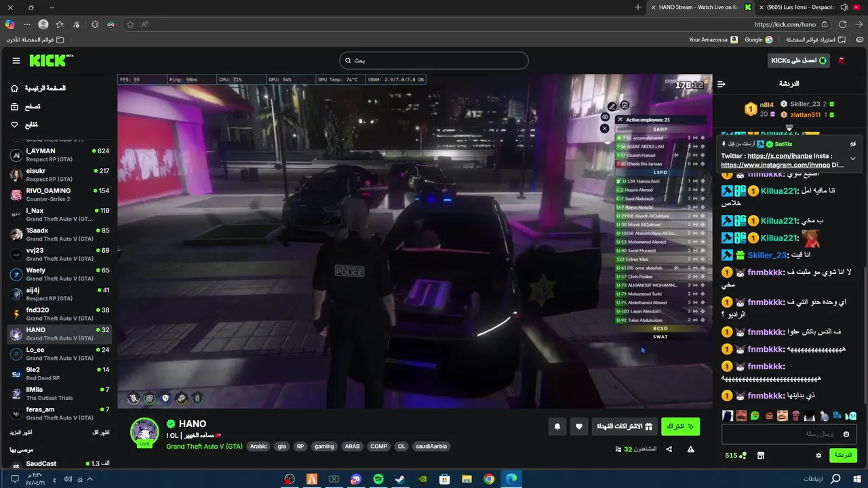
Task: Open Lo_ee channel in sidebar
Action: pyautogui.click(x=58, y=353)
